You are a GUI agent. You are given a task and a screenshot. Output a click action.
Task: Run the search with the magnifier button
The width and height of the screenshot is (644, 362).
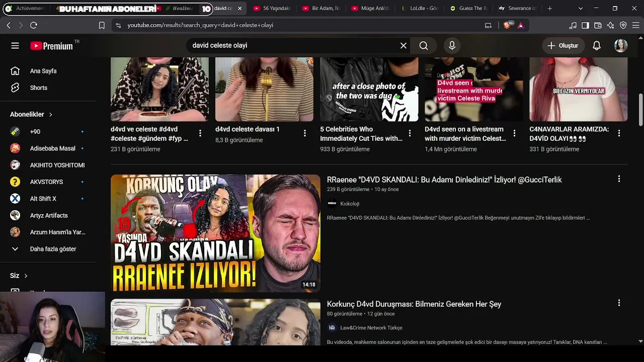point(424,46)
